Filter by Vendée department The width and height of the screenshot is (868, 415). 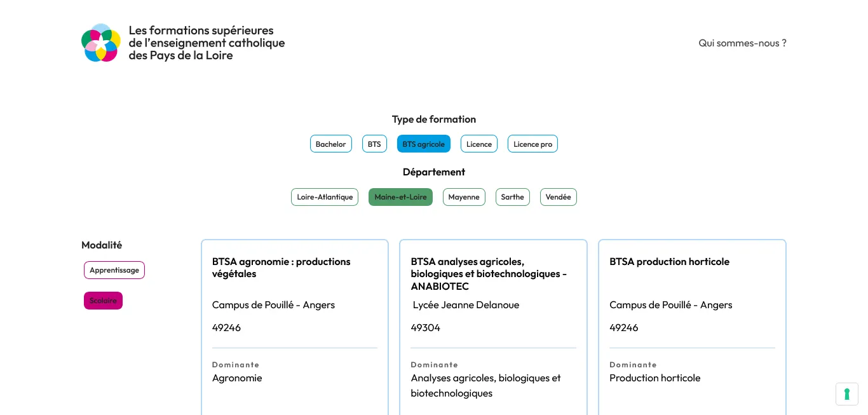point(559,197)
